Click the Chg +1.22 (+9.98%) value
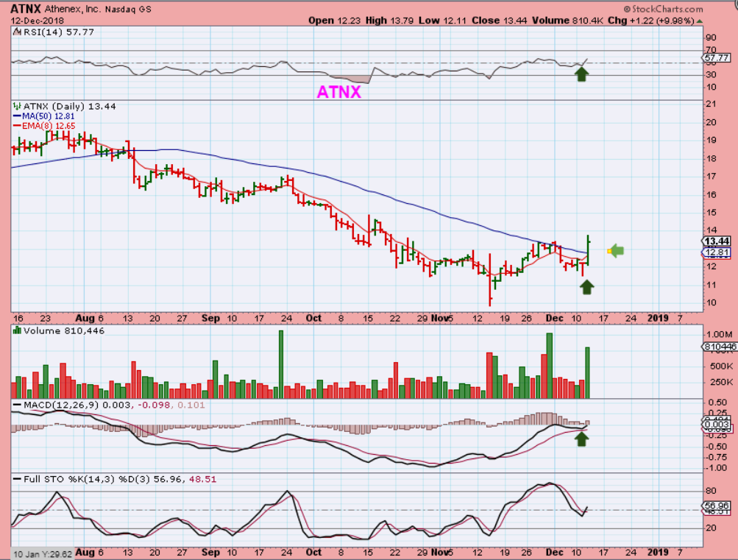 tap(651, 21)
